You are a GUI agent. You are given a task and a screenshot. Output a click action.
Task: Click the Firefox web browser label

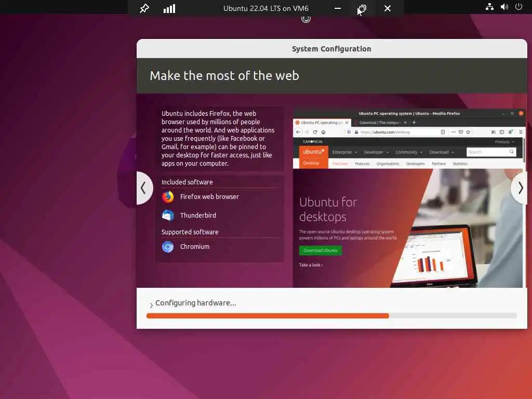click(x=209, y=197)
